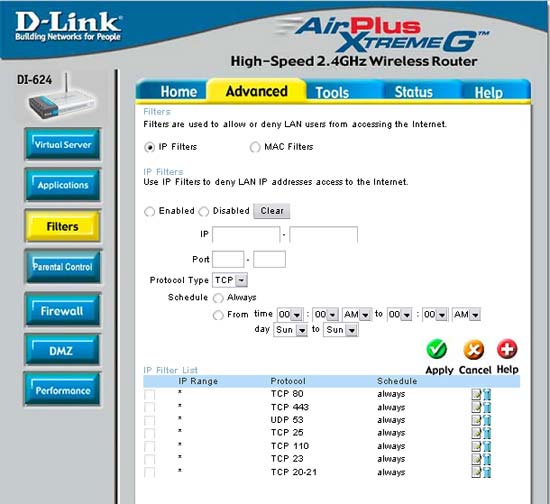Select the MAC Filters radio button
Screen dimensions: 550x504
click(255, 147)
